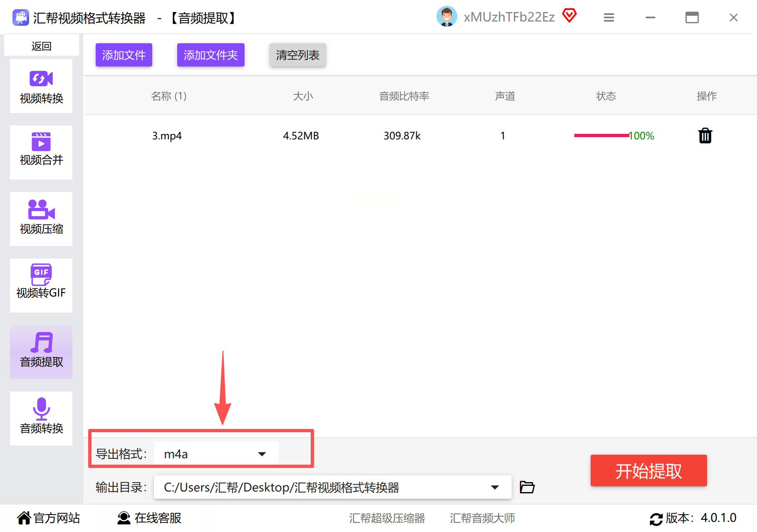The width and height of the screenshot is (757, 532).
Task: Open the Video to GIF (视频转GIF) tool
Action: coord(41,286)
